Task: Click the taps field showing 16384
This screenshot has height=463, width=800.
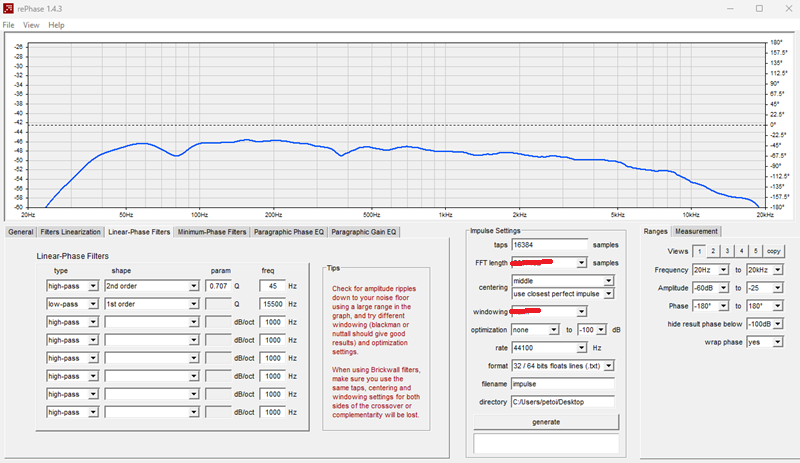Action: pos(549,245)
